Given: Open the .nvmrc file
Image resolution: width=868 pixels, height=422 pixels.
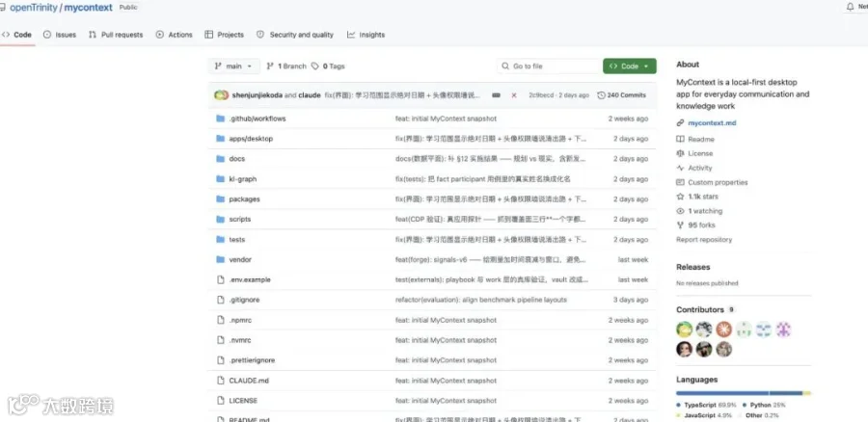Looking at the screenshot, I should click(240, 340).
